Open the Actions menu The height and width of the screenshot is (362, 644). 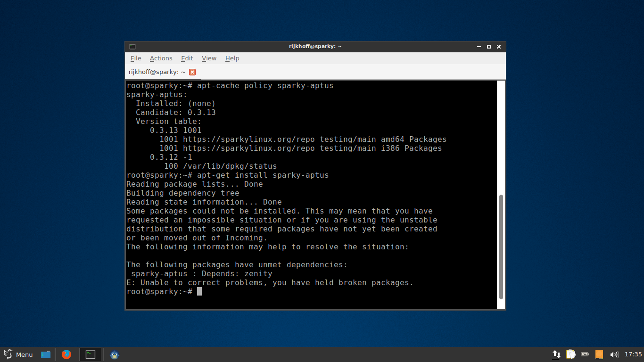pyautogui.click(x=161, y=58)
